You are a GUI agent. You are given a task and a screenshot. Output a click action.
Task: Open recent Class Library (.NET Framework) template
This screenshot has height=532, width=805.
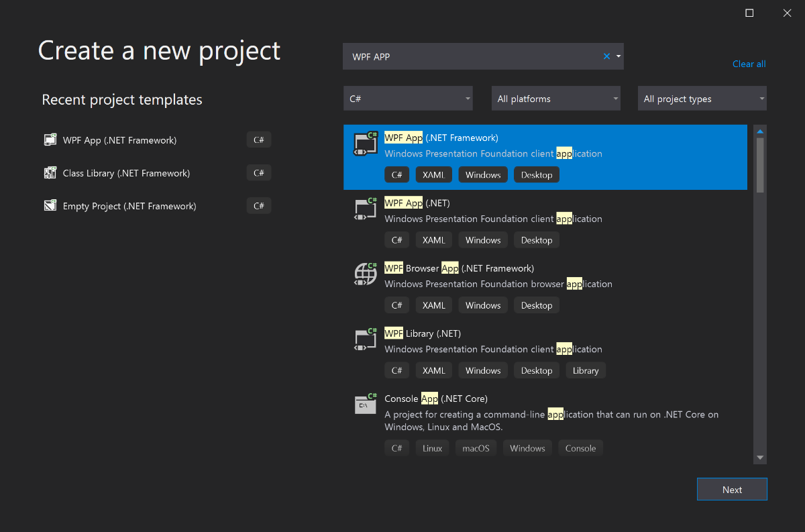point(158,173)
